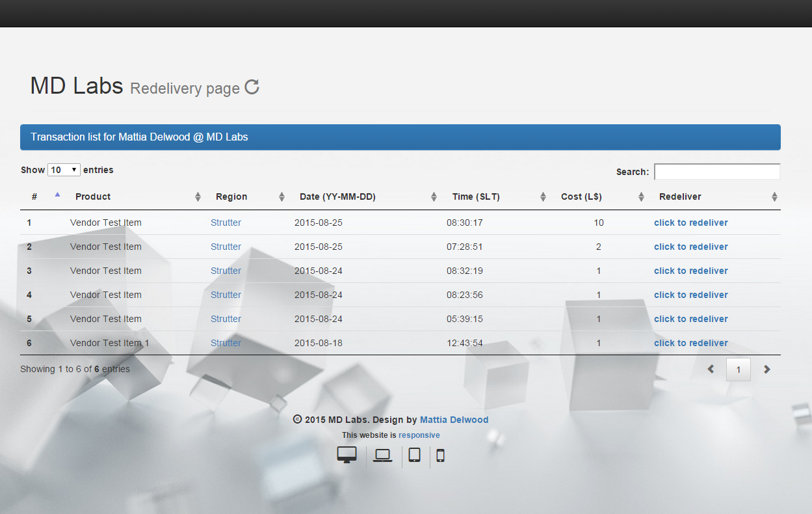Select the desktop display icon
This screenshot has width=812, height=514.
pyautogui.click(x=347, y=454)
